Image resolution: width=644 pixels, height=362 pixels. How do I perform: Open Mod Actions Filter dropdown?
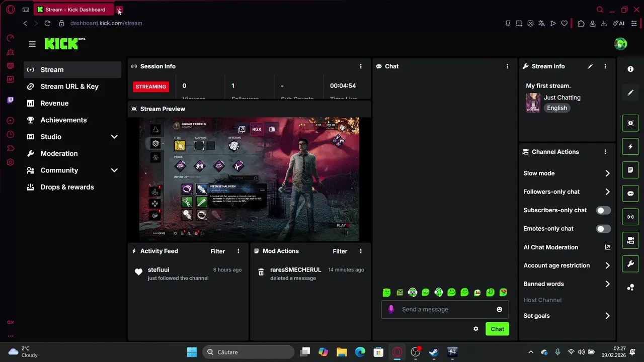point(340,251)
